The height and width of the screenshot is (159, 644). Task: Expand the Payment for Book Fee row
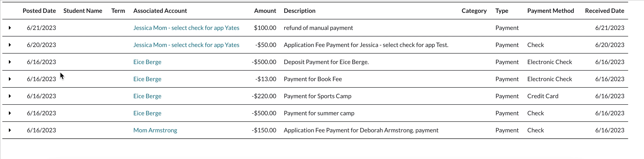(10, 79)
